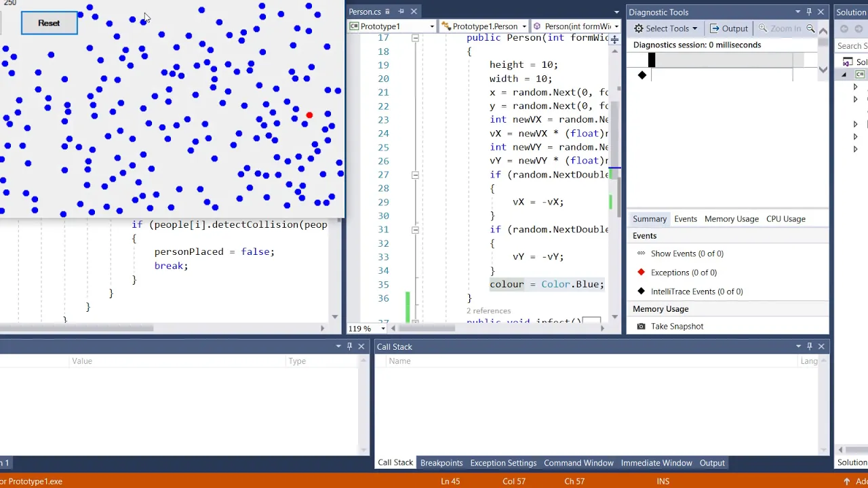Open Locals panel window options dropdown
The width and height of the screenshot is (868, 488).
point(338,346)
